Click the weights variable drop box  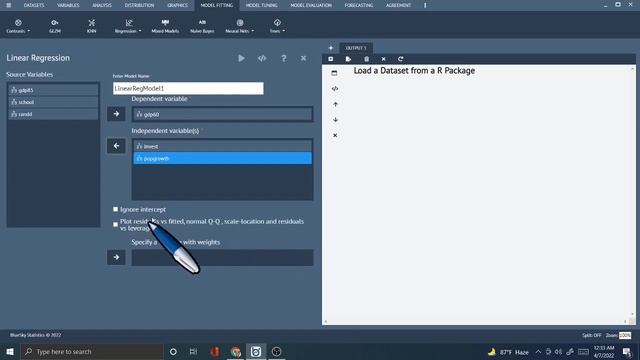pyautogui.click(x=222, y=258)
